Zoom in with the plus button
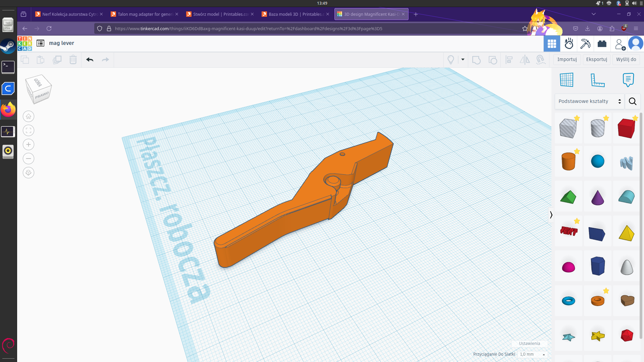Viewport: 644px width, 362px height. (29, 144)
